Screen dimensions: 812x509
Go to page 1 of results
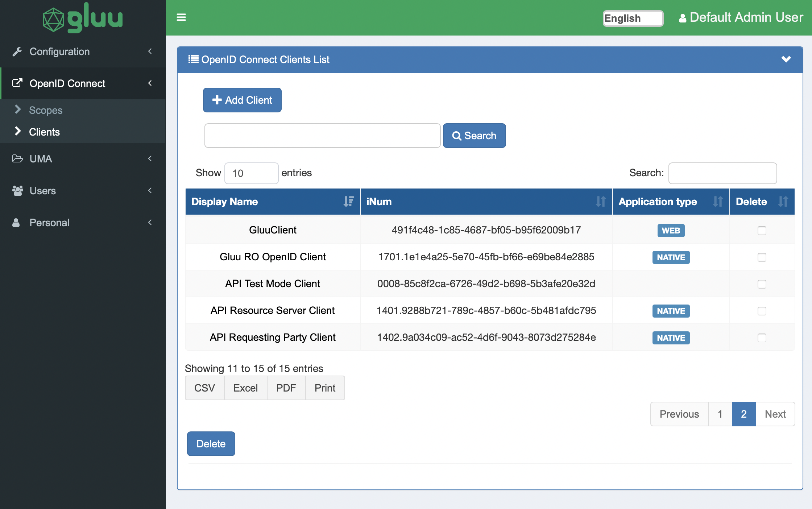(720, 414)
